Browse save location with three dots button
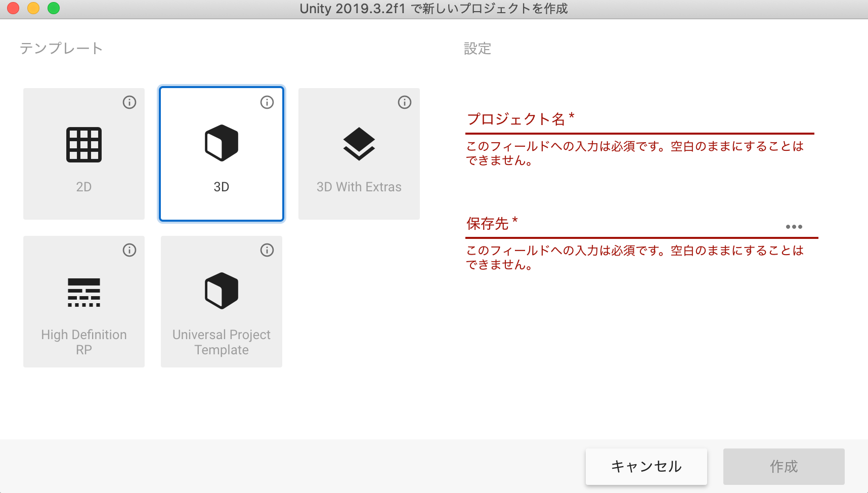 (x=794, y=227)
